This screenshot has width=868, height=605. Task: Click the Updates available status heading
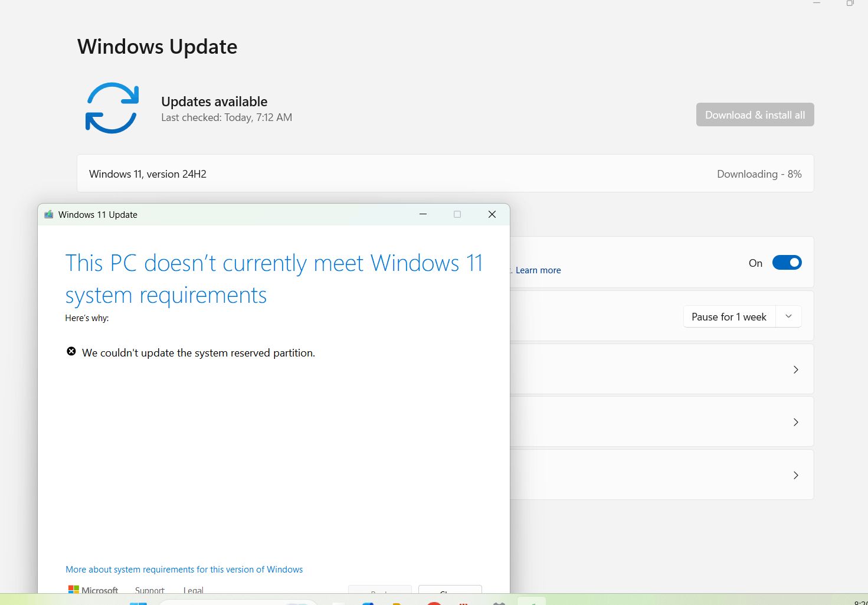pos(214,102)
